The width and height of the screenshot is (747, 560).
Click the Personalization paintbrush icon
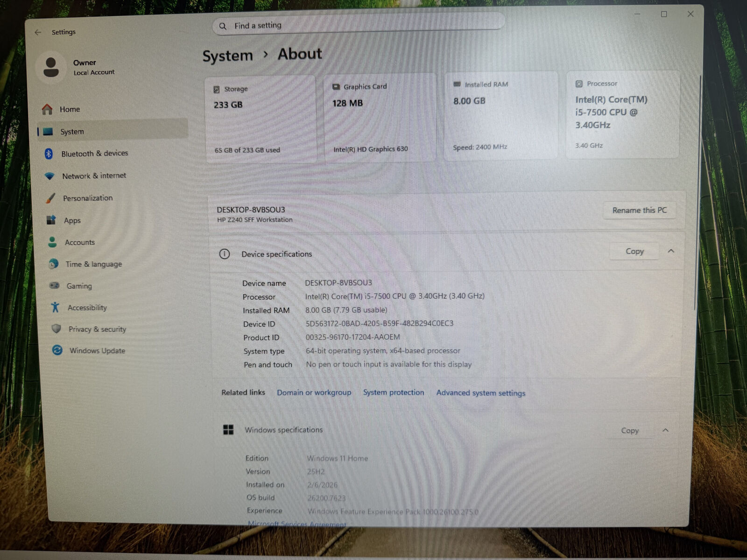(x=51, y=198)
